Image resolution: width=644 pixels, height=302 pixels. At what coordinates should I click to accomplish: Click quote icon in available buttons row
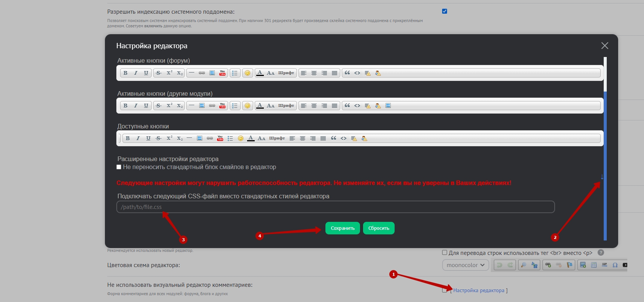coord(333,138)
